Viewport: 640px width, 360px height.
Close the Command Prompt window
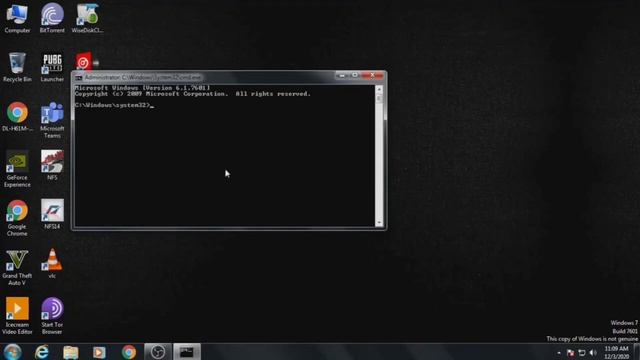pyautogui.click(x=372, y=76)
